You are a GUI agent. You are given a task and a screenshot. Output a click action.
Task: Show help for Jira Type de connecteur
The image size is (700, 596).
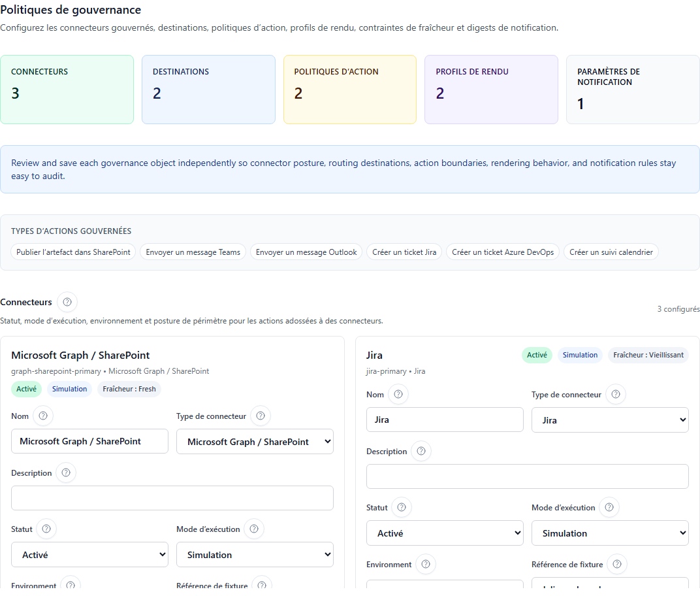(616, 394)
